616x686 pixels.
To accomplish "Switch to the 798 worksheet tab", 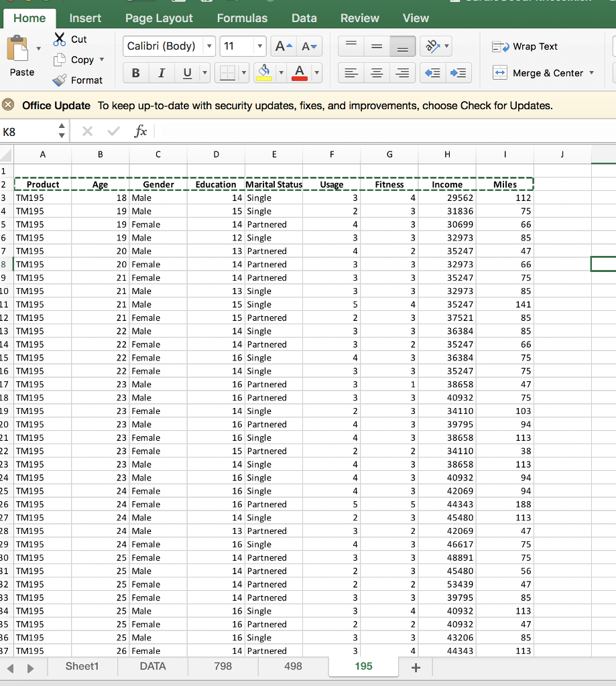I will point(223,667).
